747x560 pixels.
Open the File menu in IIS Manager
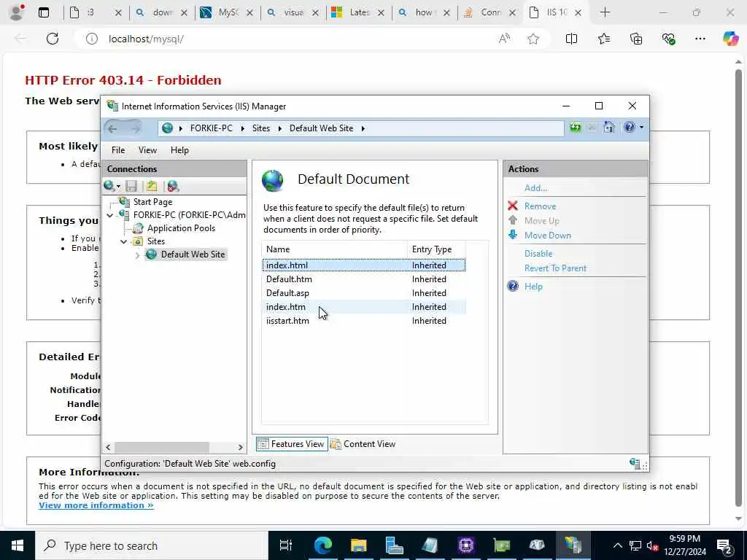pyautogui.click(x=118, y=150)
